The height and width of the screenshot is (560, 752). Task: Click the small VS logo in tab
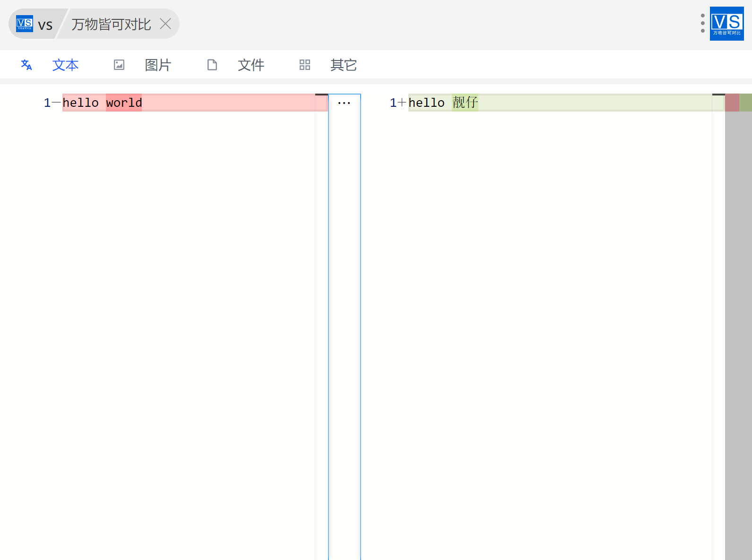(x=25, y=24)
